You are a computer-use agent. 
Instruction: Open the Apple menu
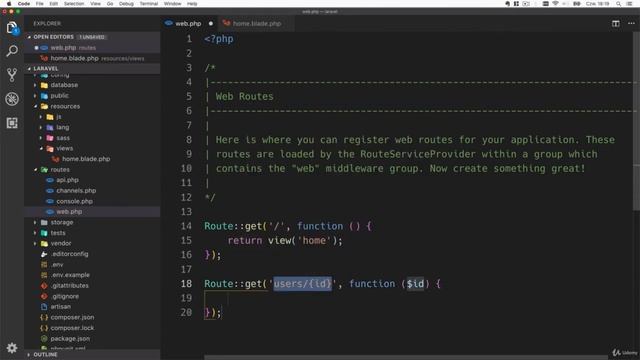coord(9,4)
